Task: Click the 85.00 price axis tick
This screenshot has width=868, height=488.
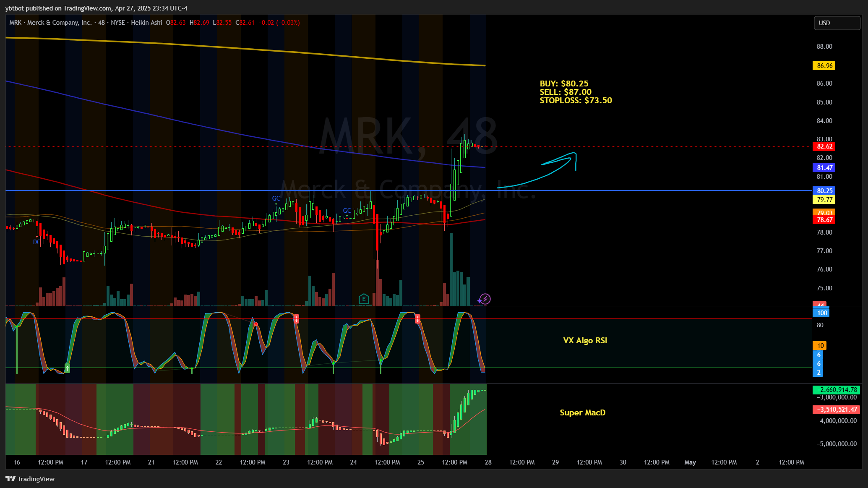Action: (824, 102)
